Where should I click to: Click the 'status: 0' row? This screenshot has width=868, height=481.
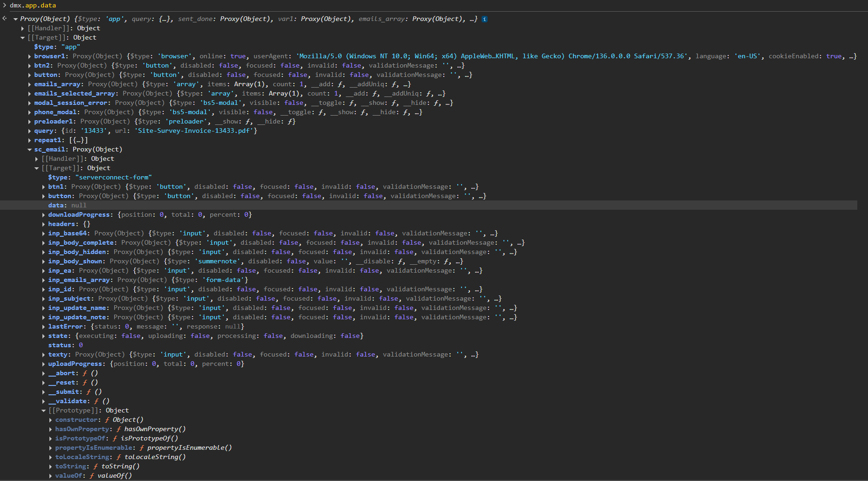pos(65,345)
